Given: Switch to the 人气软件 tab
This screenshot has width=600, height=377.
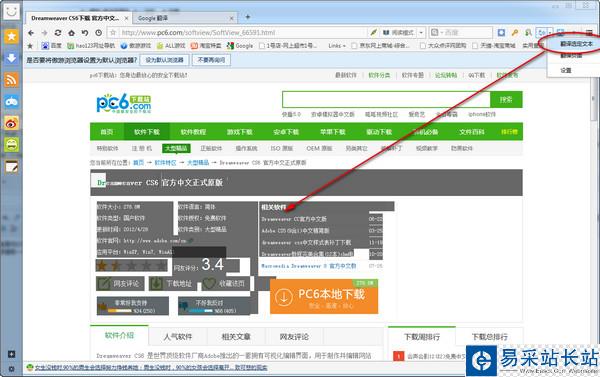Looking at the screenshot, I should [x=178, y=337].
